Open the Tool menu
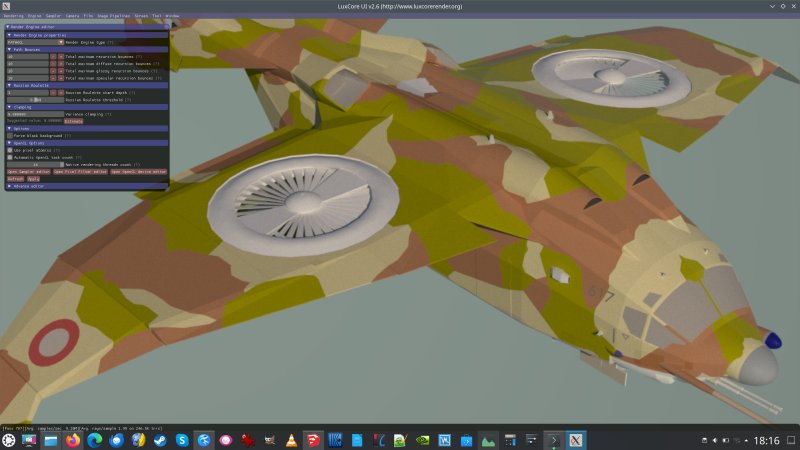The image size is (800, 450). (157, 16)
